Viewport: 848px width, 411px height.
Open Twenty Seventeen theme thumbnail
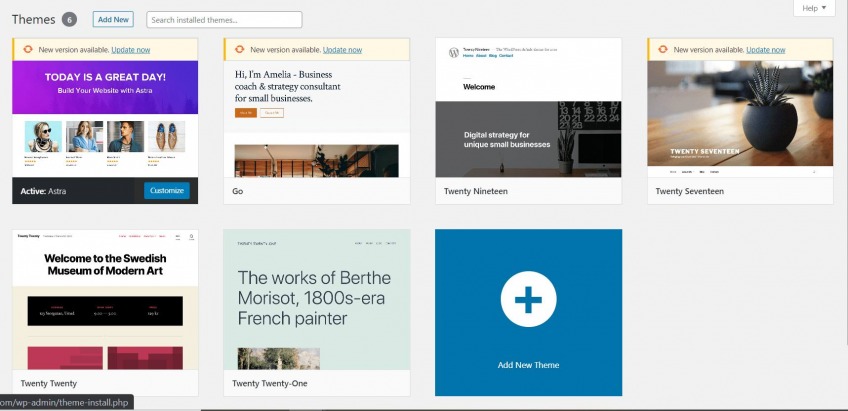(x=740, y=119)
